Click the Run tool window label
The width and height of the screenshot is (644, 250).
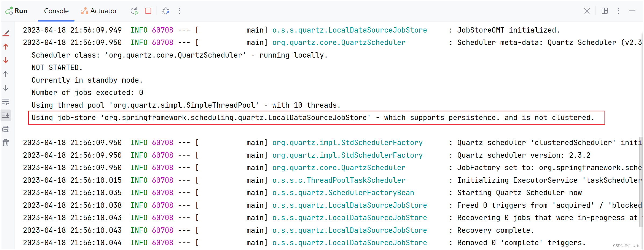point(17,11)
